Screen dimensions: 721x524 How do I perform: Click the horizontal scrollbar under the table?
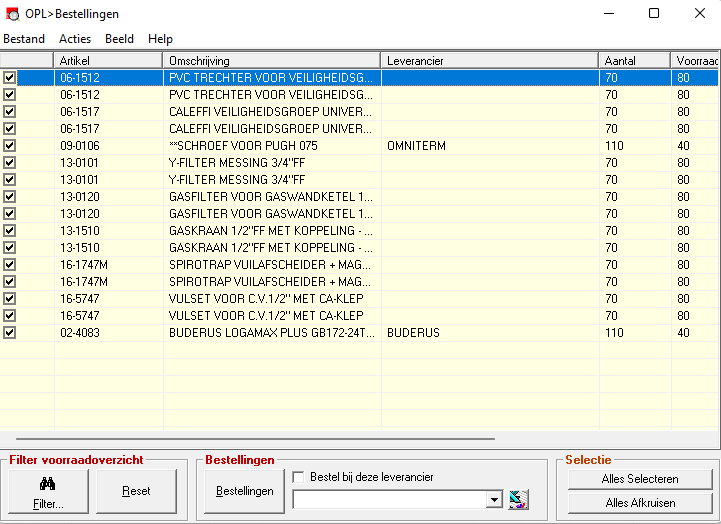pos(255,439)
